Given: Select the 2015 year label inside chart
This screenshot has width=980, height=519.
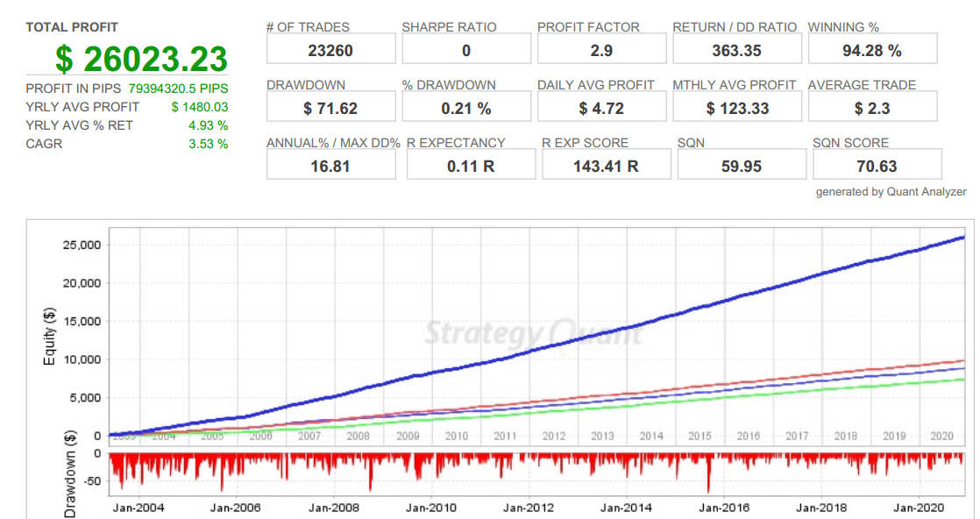Looking at the screenshot, I should click(699, 436).
